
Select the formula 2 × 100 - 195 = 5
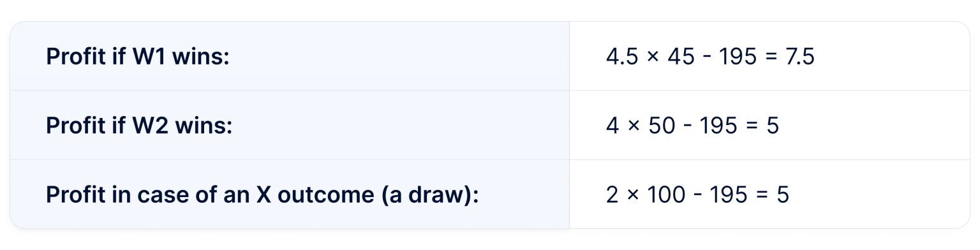pyautogui.click(x=697, y=195)
